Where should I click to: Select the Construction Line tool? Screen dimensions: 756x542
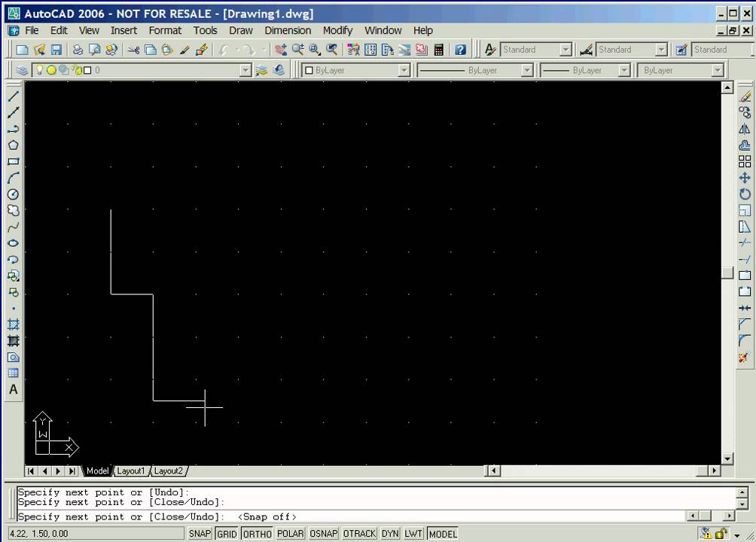pyautogui.click(x=14, y=112)
